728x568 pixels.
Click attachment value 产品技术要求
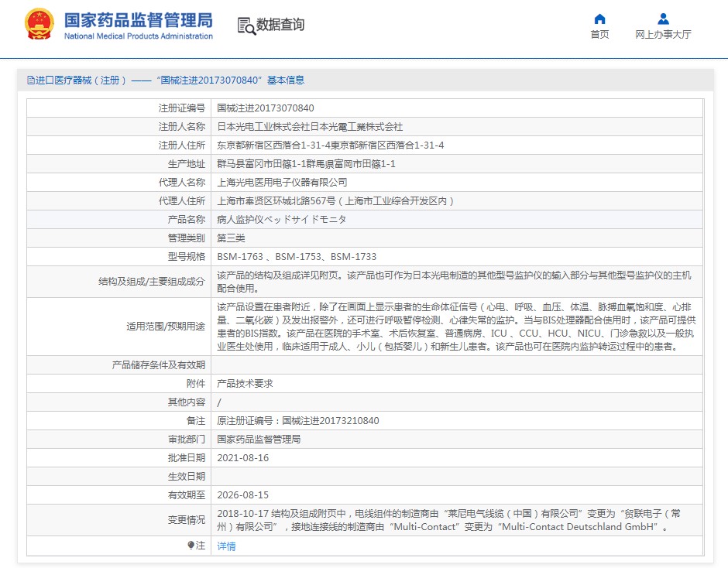point(245,383)
